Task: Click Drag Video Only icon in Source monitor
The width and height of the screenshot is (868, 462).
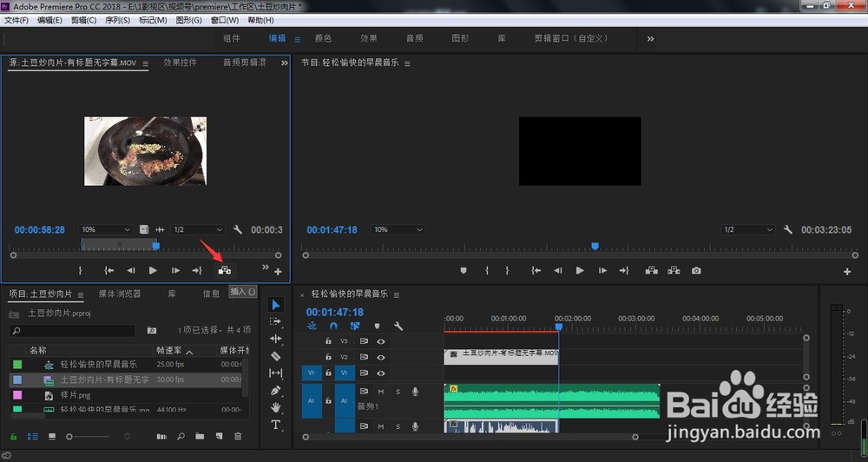Action: pos(144,229)
